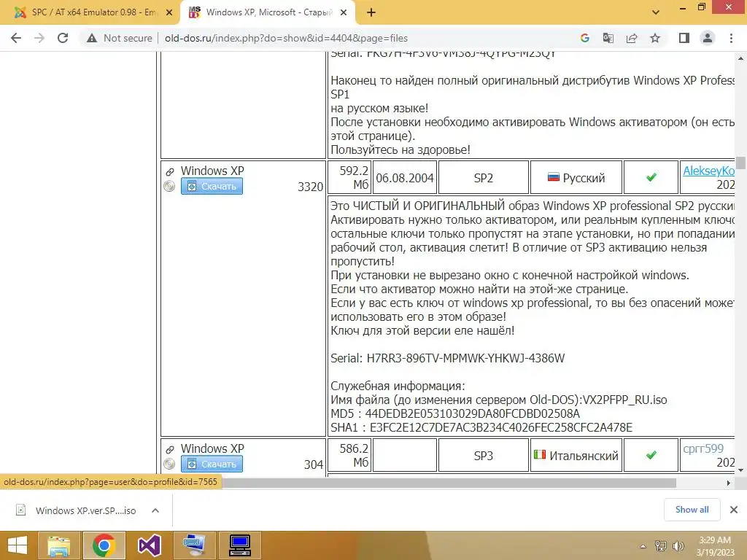
Task: Select the SP2 version cell
Action: (x=483, y=178)
